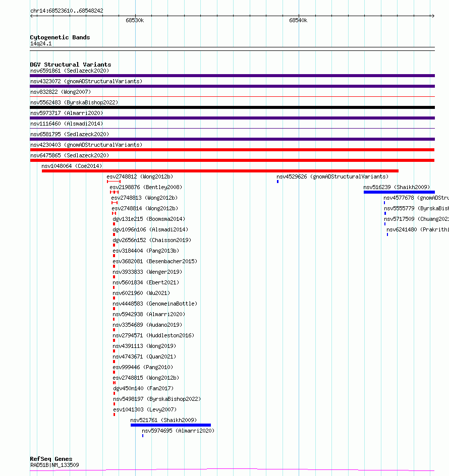Click the RAD51B|NM_133509 gene label
Image resolution: width=449 pixels, height=476 pixels.
point(54,465)
